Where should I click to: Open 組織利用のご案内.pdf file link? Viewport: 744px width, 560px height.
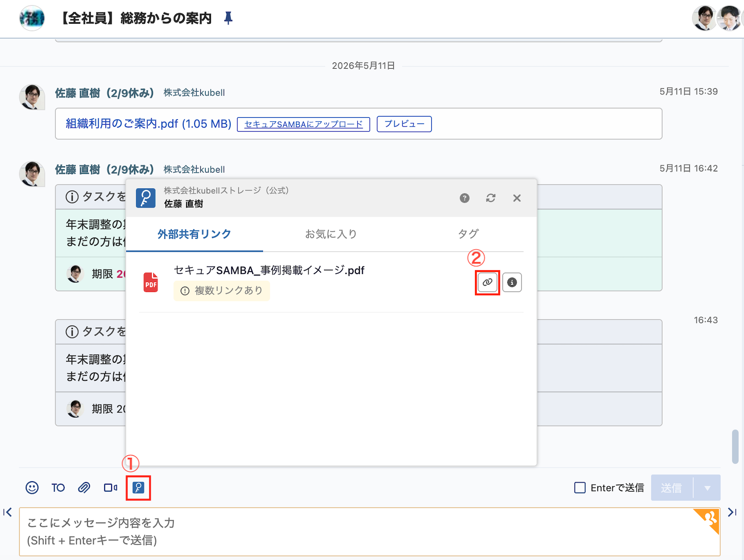click(148, 124)
